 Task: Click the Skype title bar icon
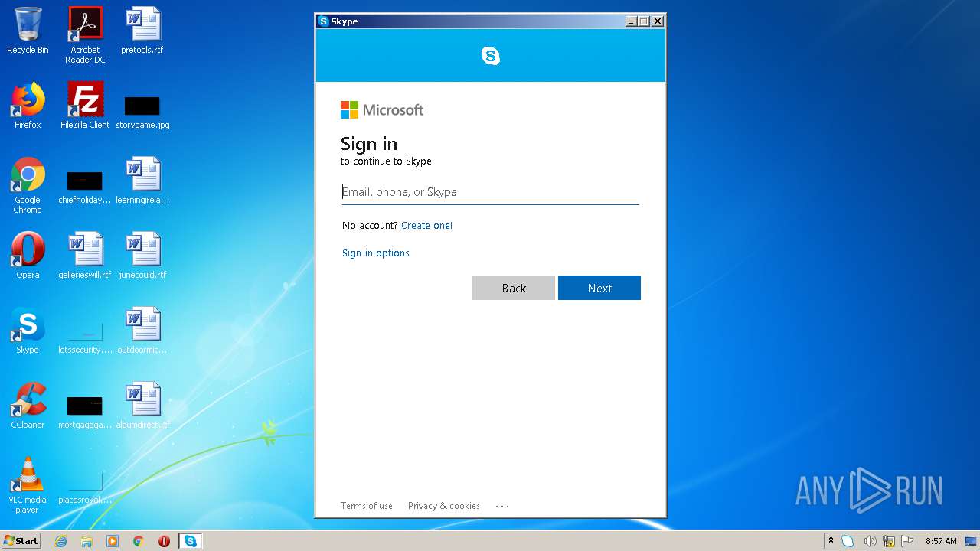tap(324, 21)
